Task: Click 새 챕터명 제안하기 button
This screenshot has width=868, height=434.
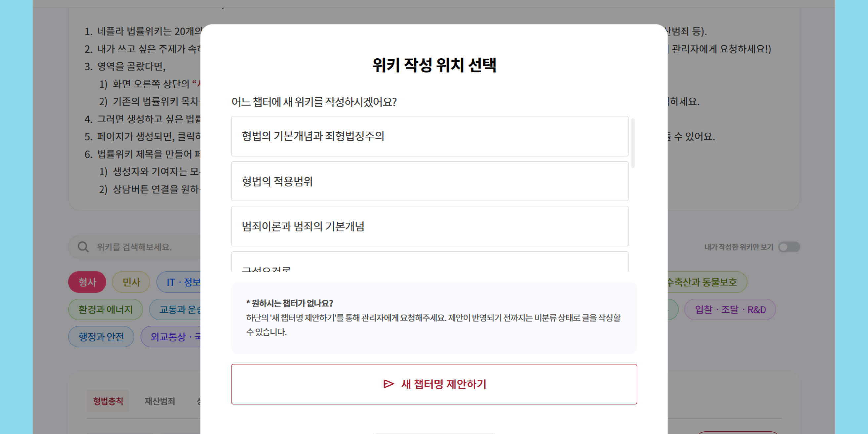Action: 434,384
